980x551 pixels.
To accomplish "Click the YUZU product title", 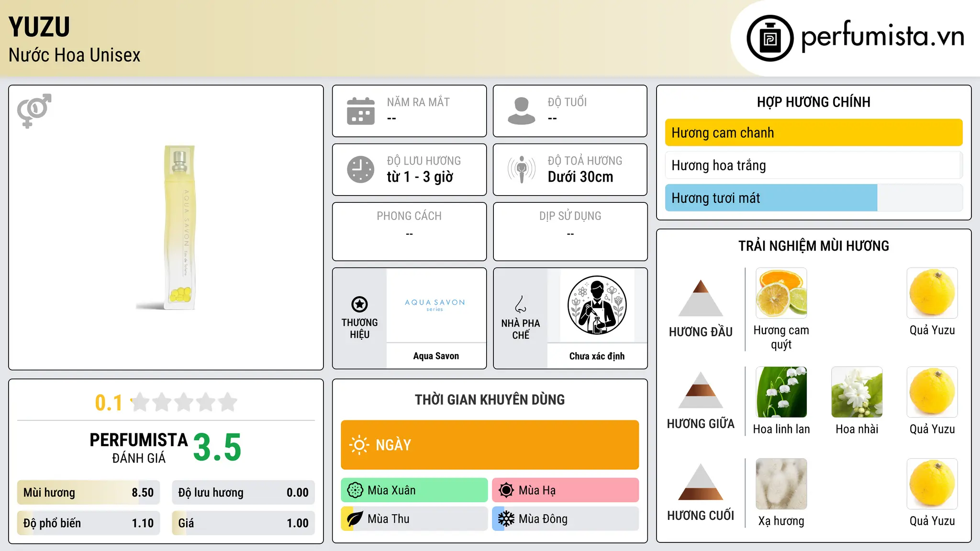I will (x=39, y=27).
